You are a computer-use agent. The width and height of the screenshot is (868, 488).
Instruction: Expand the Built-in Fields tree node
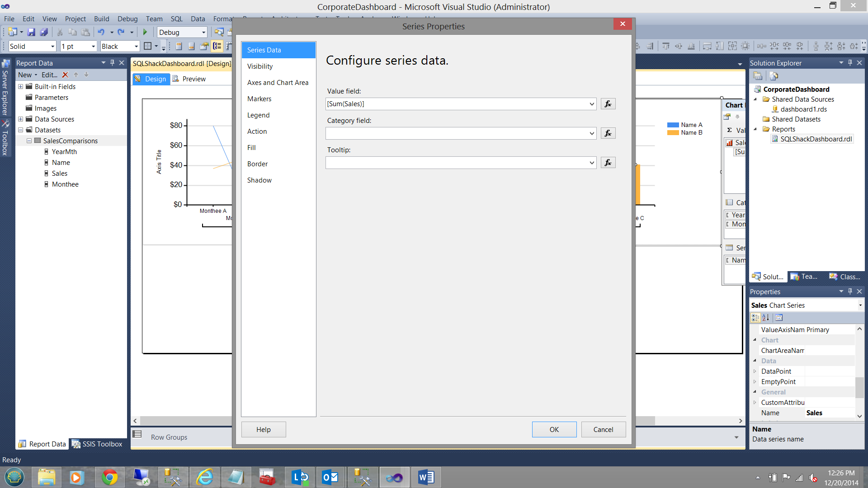point(20,86)
